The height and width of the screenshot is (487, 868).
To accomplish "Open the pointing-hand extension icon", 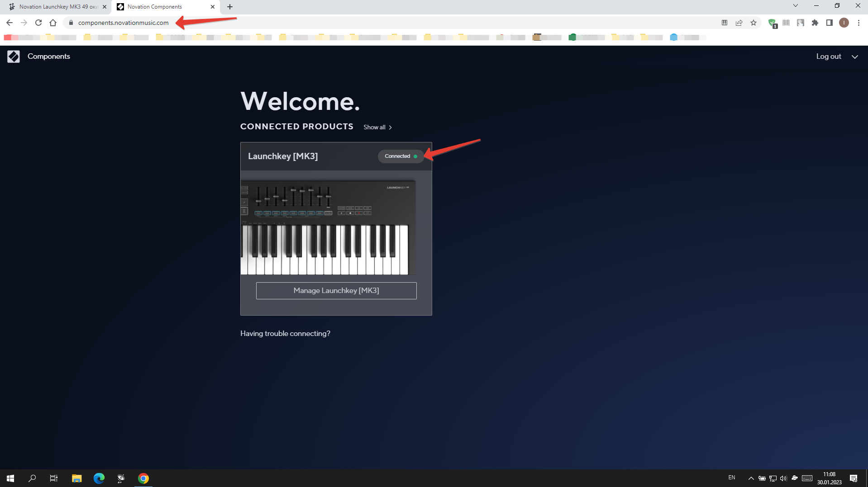I will click(x=801, y=23).
